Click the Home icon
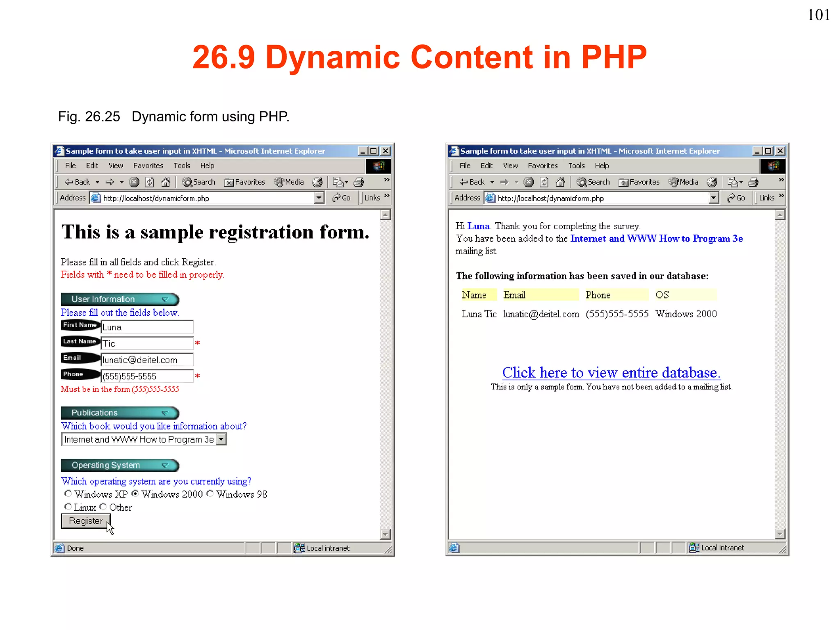840x630 pixels. pyautogui.click(x=166, y=182)
